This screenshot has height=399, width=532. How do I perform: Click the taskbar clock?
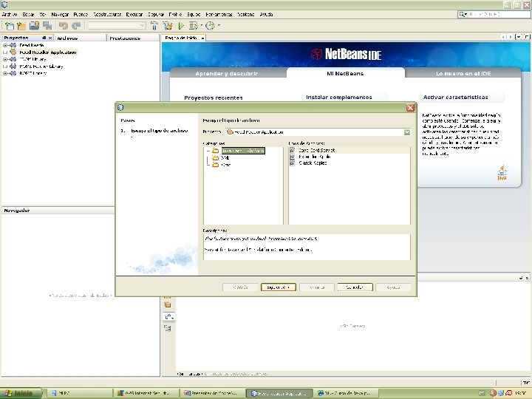[x=520, y=393]
